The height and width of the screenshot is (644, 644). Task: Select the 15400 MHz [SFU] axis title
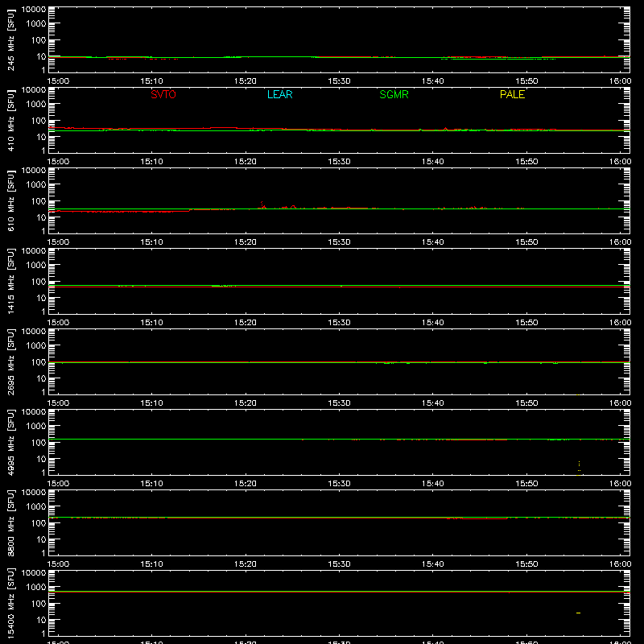coord(10,603)
